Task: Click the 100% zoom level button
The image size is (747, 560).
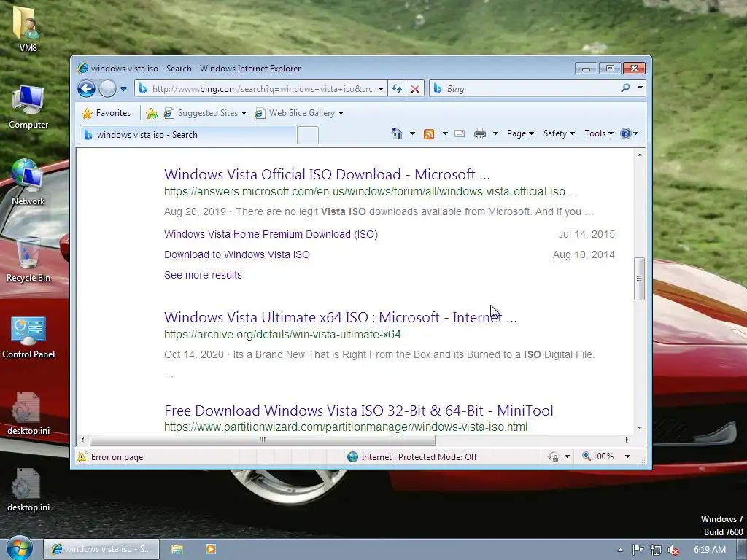Action: click(598, 456)
